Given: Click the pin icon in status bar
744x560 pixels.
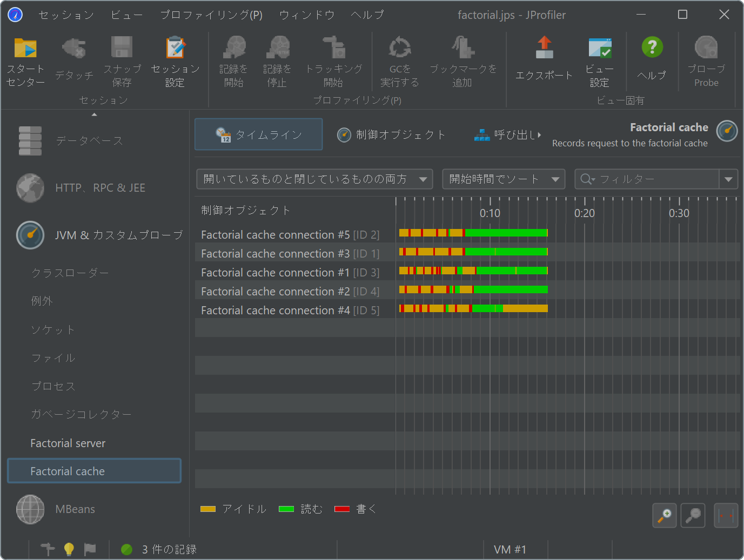Looking at the screenshot, I should click(48, 549).
